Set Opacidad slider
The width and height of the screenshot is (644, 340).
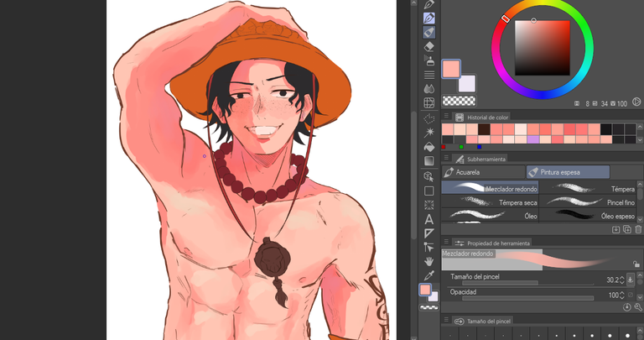527,298
